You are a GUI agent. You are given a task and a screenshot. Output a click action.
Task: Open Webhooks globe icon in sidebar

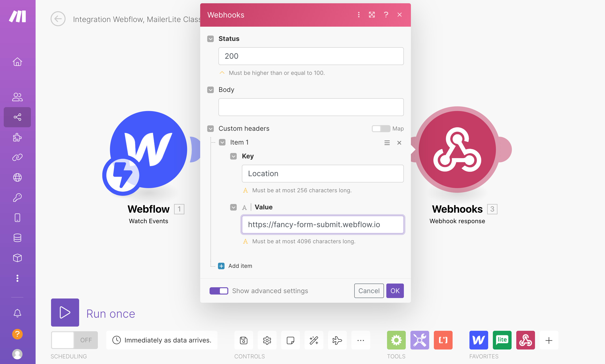pyautogui.click(x=17, y=177)
